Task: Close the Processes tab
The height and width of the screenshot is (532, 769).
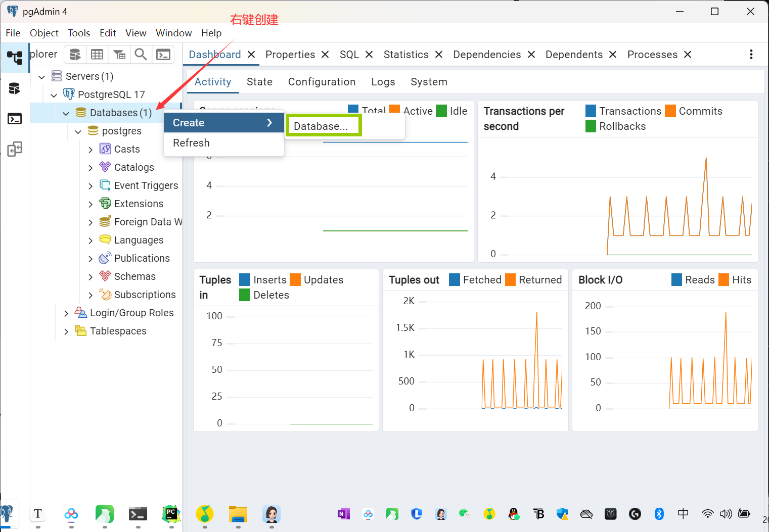Action: [688, 55]
